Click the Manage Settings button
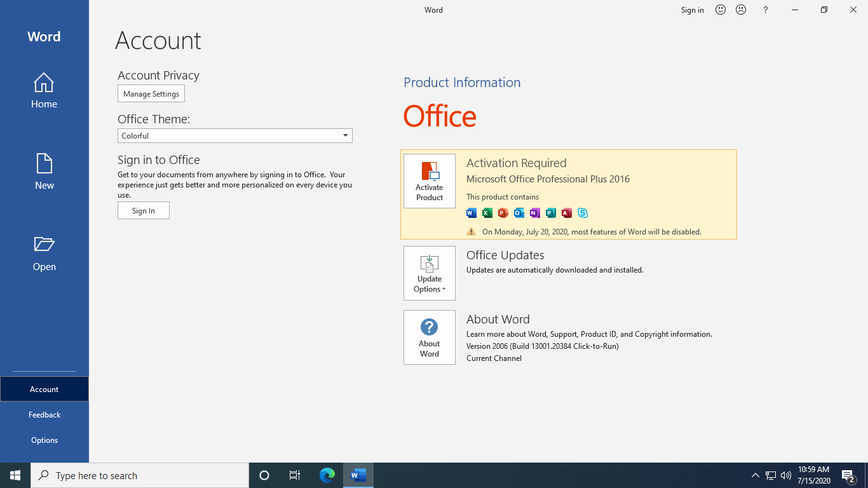The image size is (868, 488). pyautogui.click(x=151, y=93)
